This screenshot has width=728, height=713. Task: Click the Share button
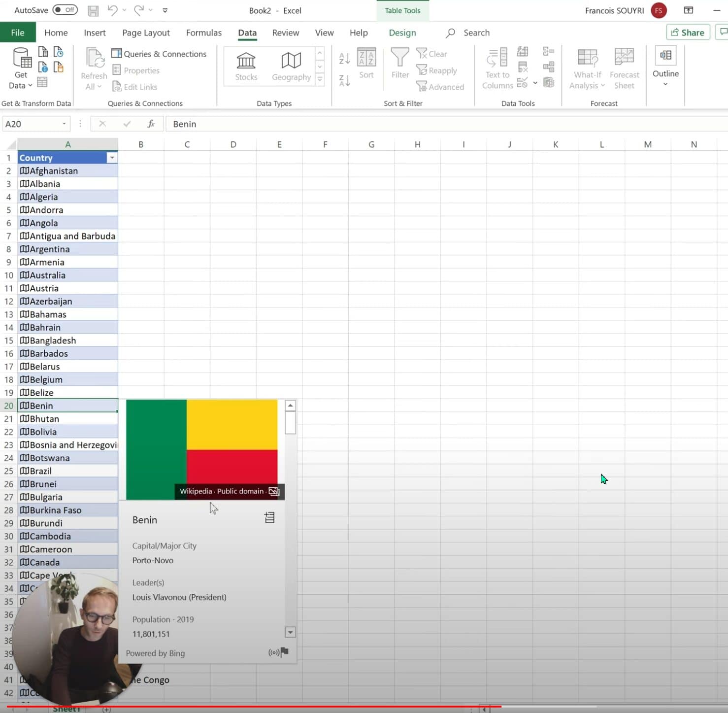pyautogui.click(x=688, y=32)
